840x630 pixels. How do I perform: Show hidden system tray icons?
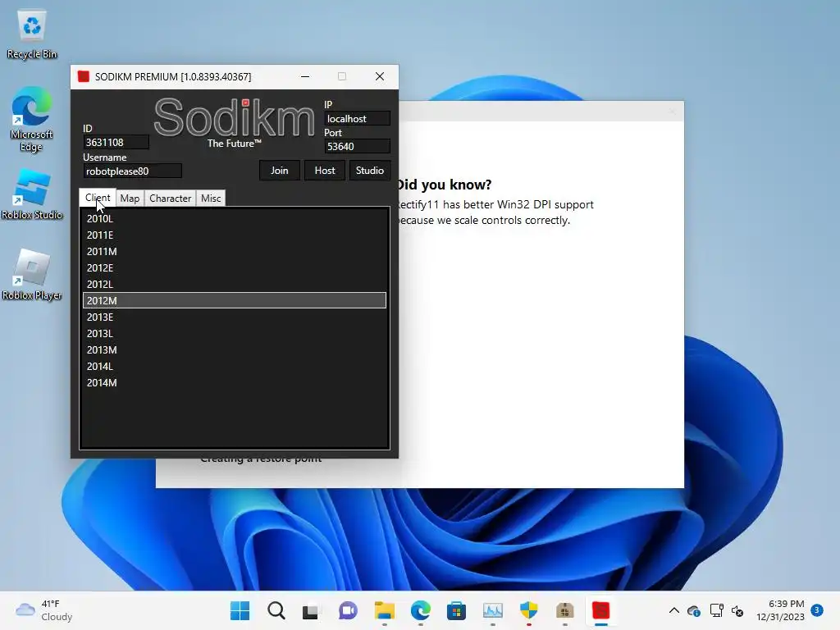point(674,610)
